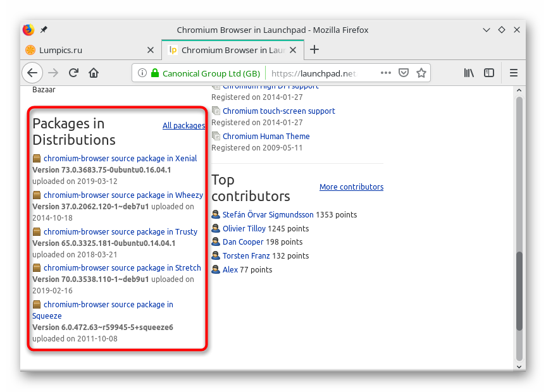Click the Top contributors heading
The height and width of the screenshot is (392, 546).
251,188
